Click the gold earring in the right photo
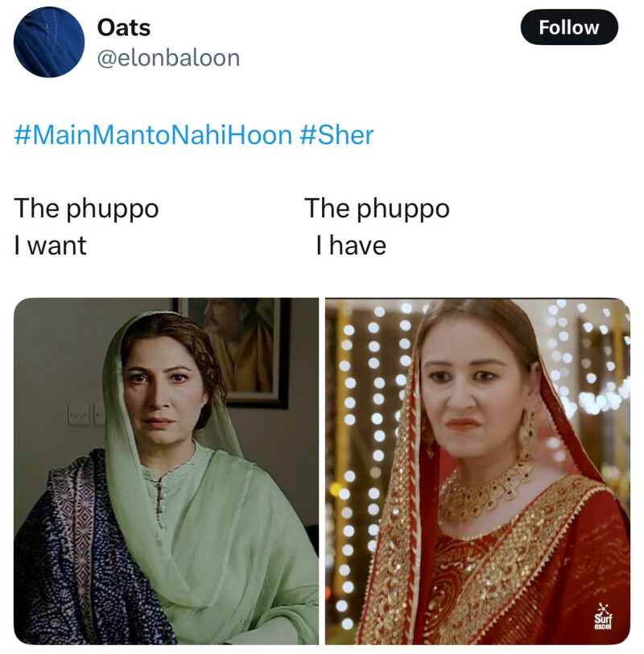The image size is (644, 654). (x=526, y=434)
